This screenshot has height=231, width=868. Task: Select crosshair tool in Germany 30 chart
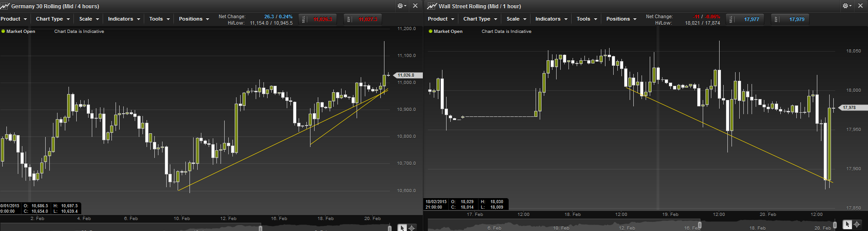tap(412, 227)
